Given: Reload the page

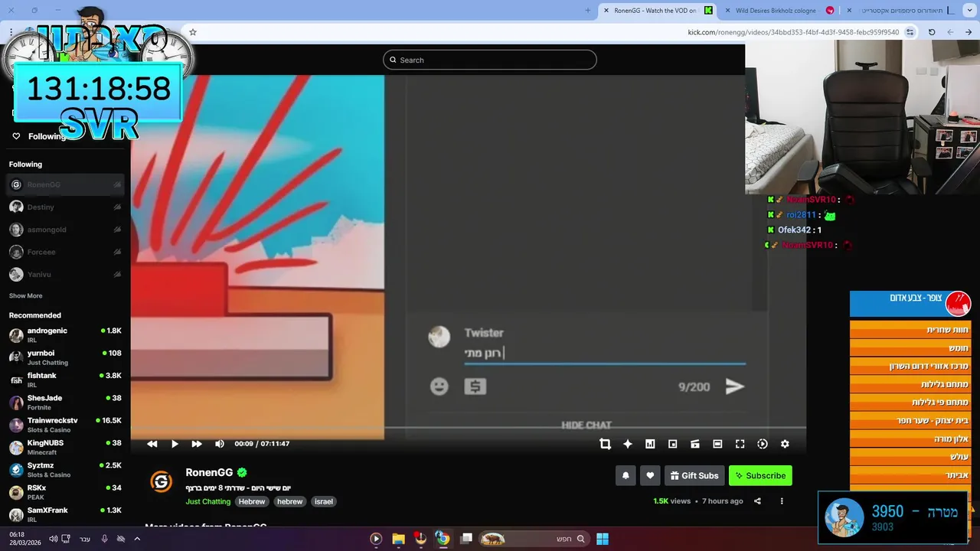Looking at the screenshot, I should (932, 32).
